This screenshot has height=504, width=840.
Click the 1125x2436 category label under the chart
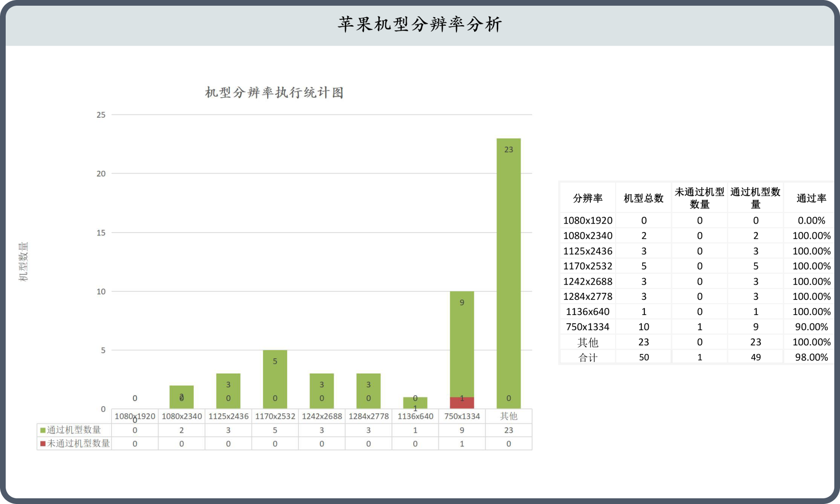[228, 416]
